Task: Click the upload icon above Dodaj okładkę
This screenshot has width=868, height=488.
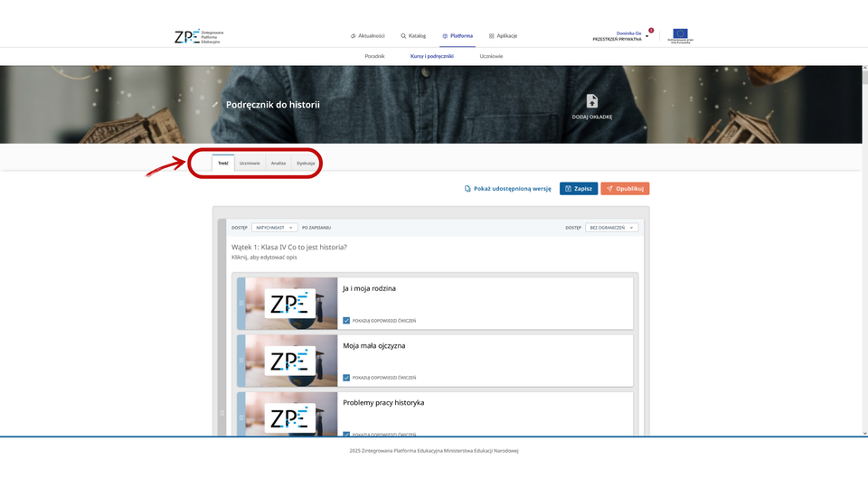Action: [x=592, y=101]
